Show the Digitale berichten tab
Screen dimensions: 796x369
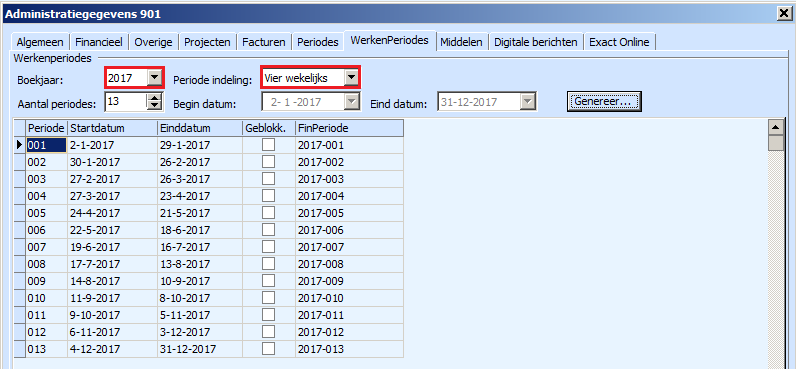(x=536, y=42)
